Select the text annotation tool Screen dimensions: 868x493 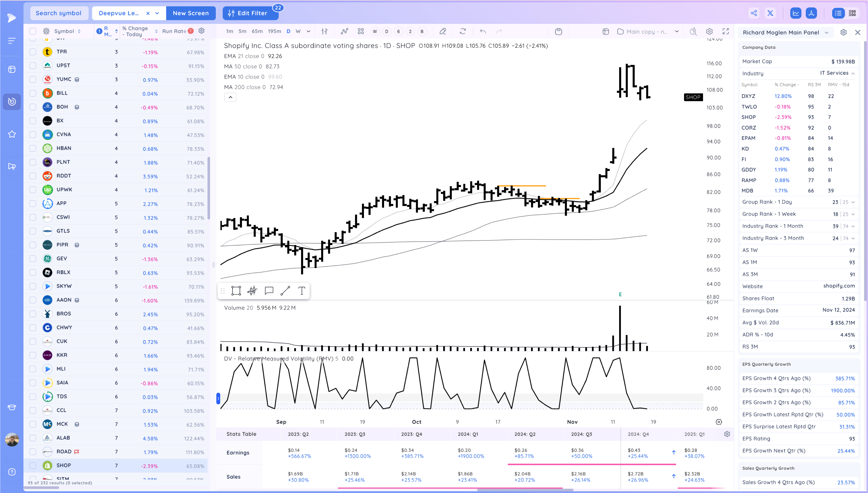(x=302, y=291)
